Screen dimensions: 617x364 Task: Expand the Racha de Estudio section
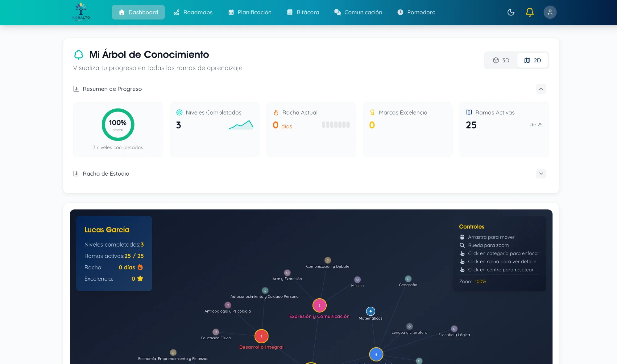point(541,174)
